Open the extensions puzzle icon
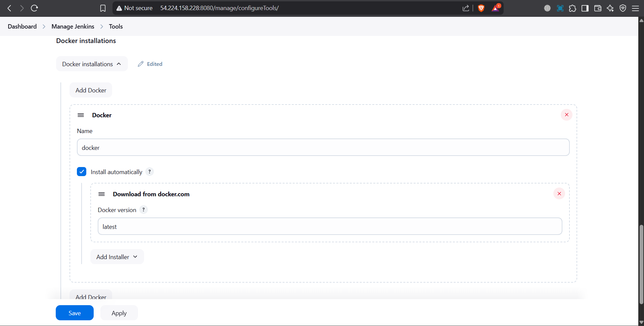 click(572, 8)
